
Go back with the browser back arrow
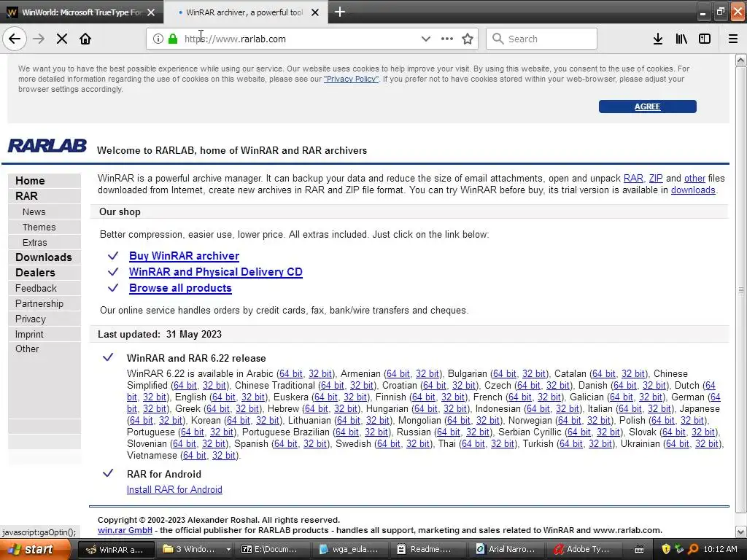(15, 39)
